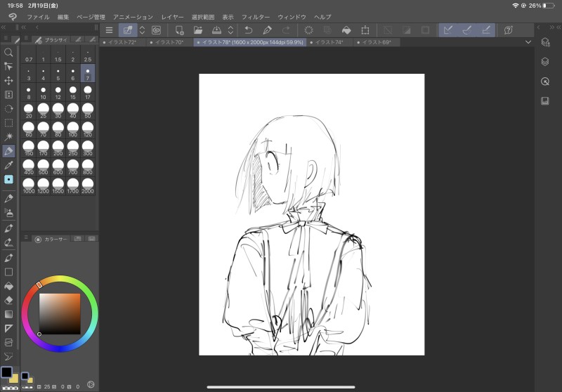The width and height of the screenshot is (562, 392).
Task: Click the Undo arrow in command bar
Action: pos(248,30)
